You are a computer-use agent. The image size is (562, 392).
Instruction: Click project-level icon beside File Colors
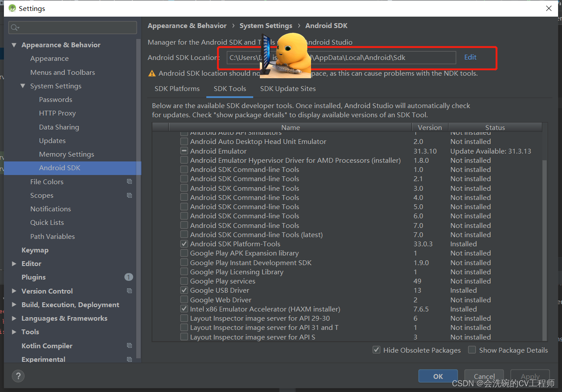point(129,182)
